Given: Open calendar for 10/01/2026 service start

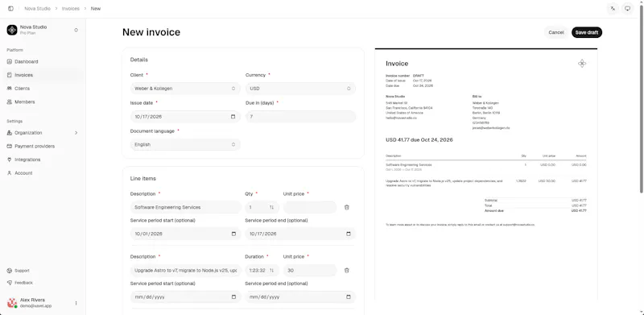Looking at the screenshot, I should coord(233,234).
